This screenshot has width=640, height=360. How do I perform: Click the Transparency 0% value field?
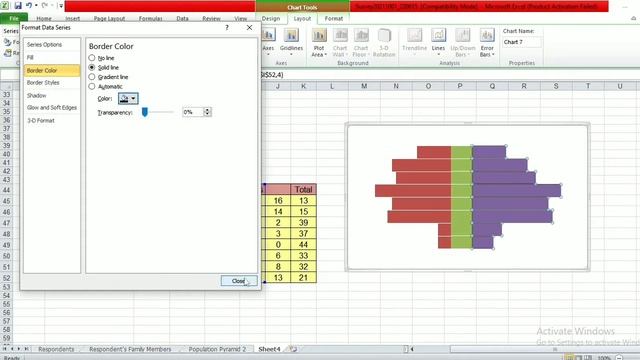coord(193,112)
